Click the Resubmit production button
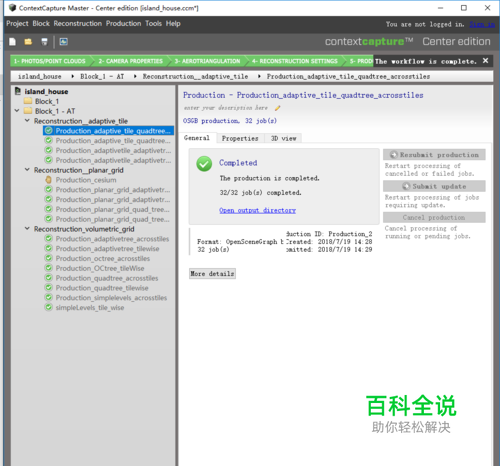This screenshot has width=500, height=466. 434,155
